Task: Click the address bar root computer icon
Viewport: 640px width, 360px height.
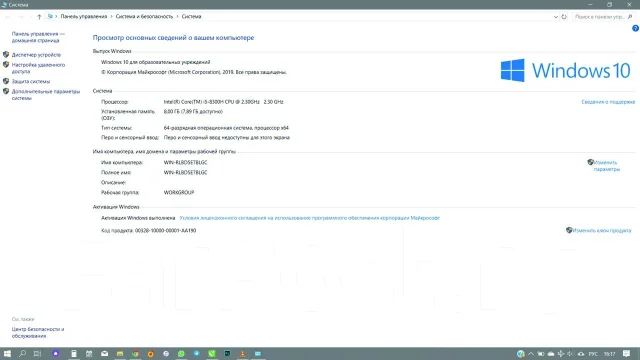Action: [x=50, y=17]
